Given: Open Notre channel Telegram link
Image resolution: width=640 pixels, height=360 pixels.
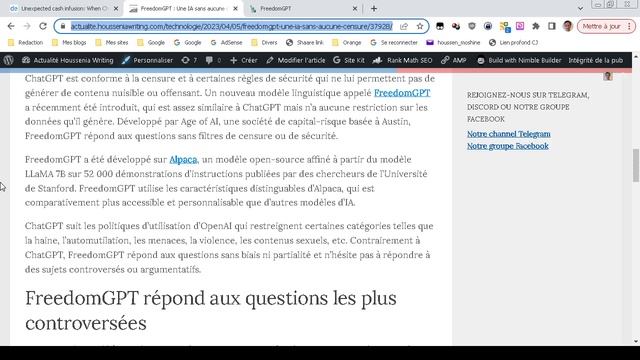Looking at the screenshot, I should (509, 134).
